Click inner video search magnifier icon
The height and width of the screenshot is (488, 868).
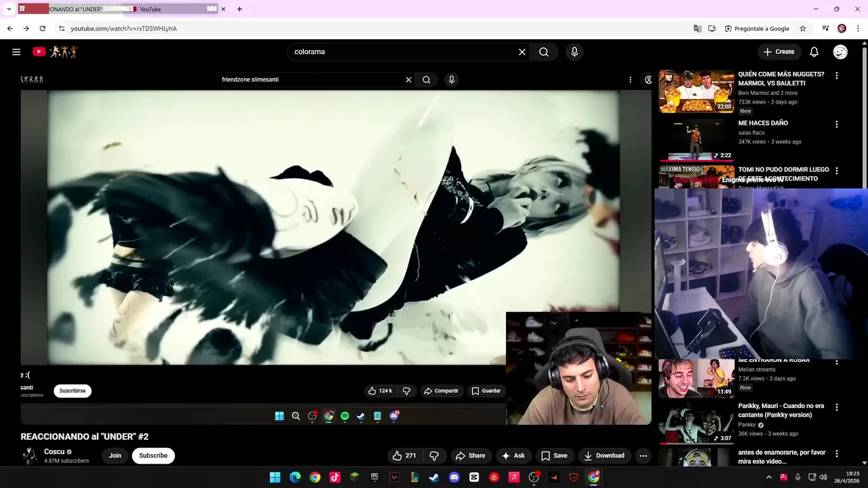click(x=427, y=79)
